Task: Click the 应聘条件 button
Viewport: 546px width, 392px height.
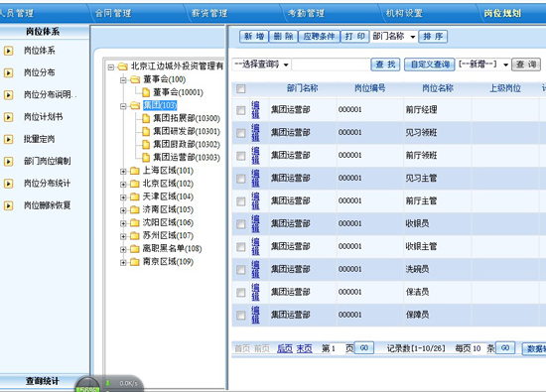Action: coord(319,37)
